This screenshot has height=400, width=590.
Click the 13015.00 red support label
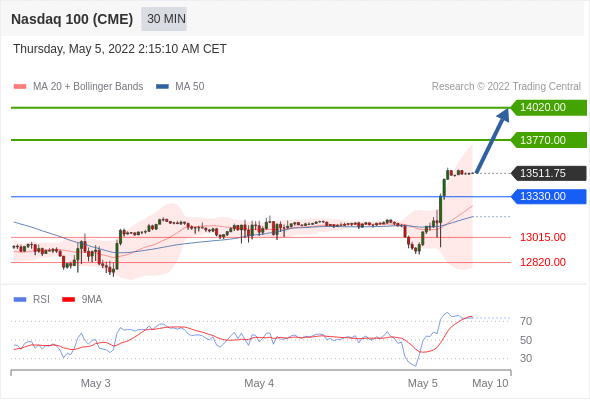coord(543,237)
